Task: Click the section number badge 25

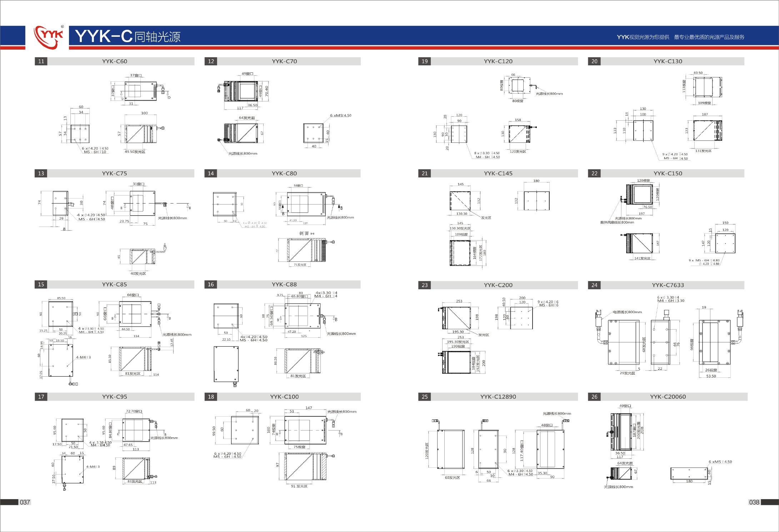Action: pos(425,397)
